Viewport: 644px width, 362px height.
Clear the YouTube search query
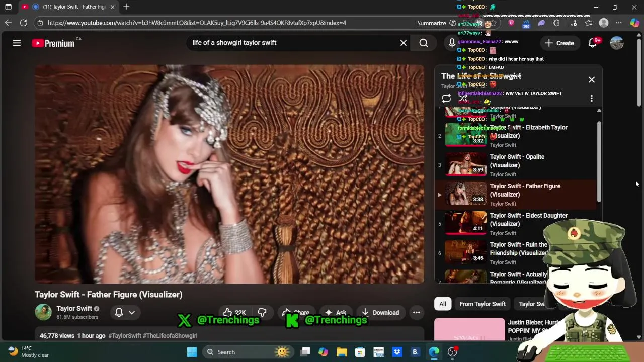point(404,43)
